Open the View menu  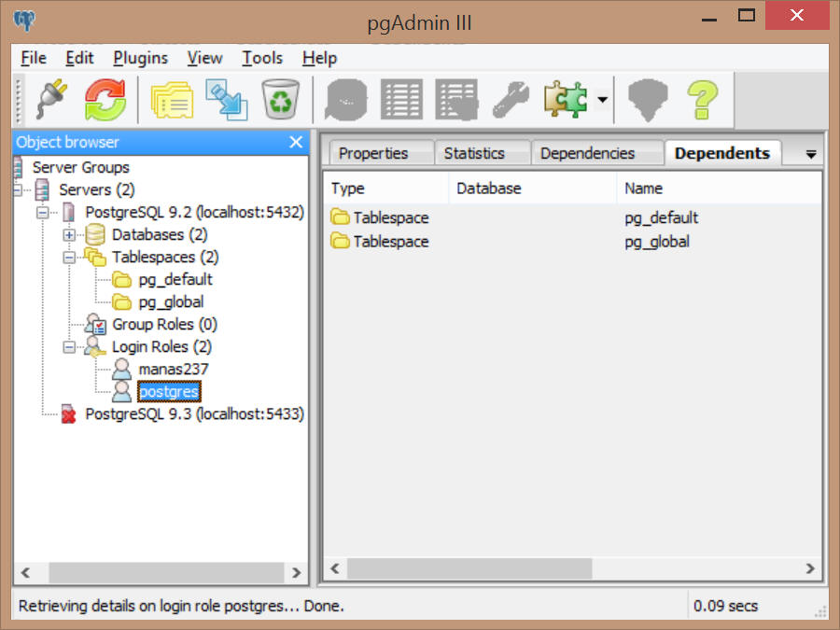pos(204,58)
